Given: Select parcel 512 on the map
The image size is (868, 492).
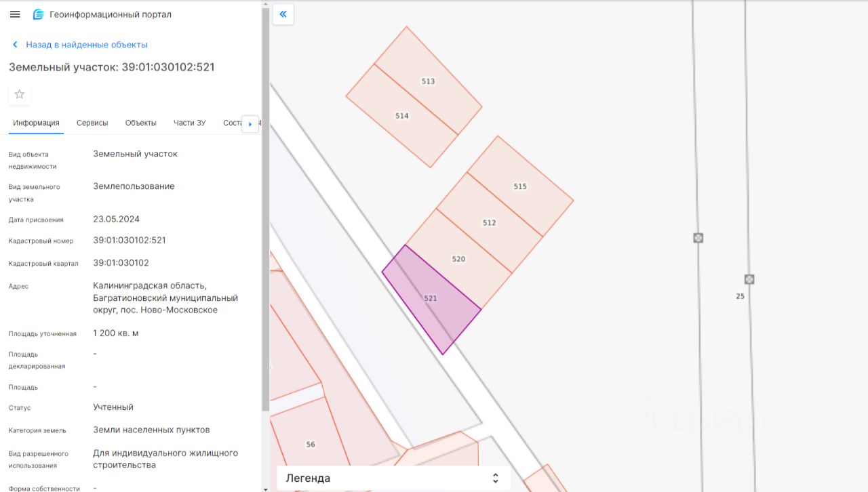Looking at the screenshot, I should (x=489, y=222).
